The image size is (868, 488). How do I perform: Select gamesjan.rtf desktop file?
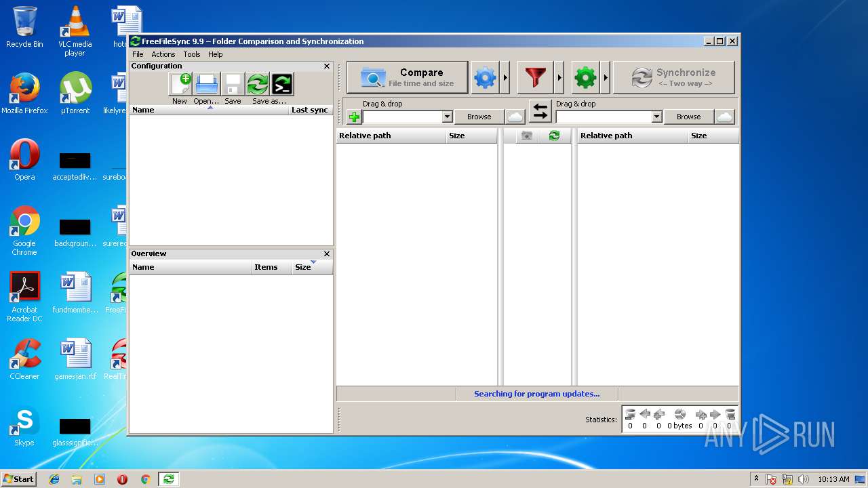click(75, 360)
